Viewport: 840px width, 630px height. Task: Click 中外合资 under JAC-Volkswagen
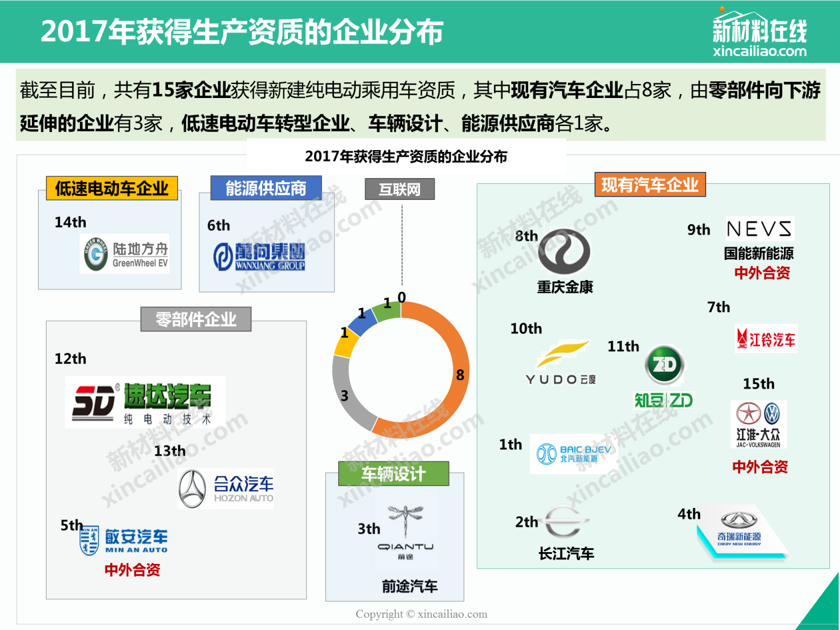(760, 466)
